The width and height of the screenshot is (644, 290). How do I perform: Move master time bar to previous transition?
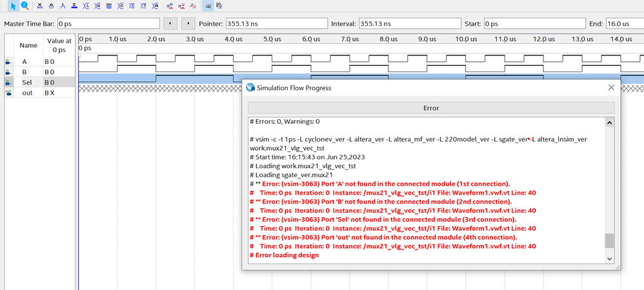coord(170,24)
